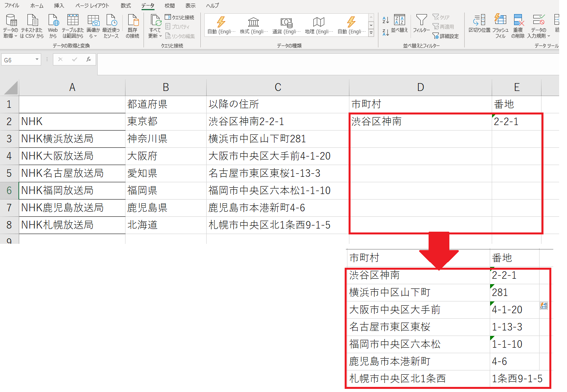
Task: Select the active データ tab
Action: point(148,5)
